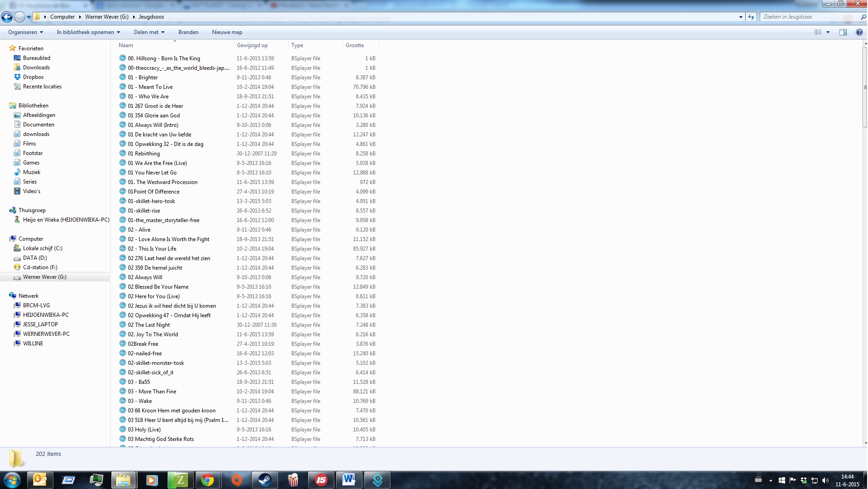Click Computer in the address breadcrumb
Viewport: 868px width, 489px height.
click(63, 17)
